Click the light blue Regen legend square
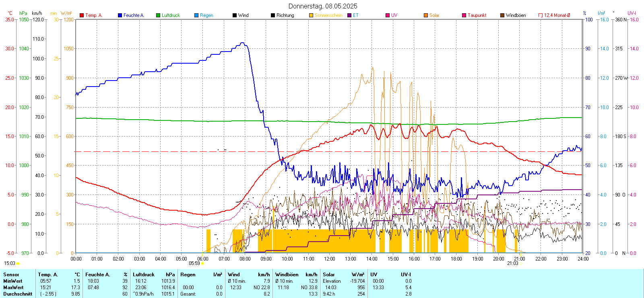 [x=196, y=15]
